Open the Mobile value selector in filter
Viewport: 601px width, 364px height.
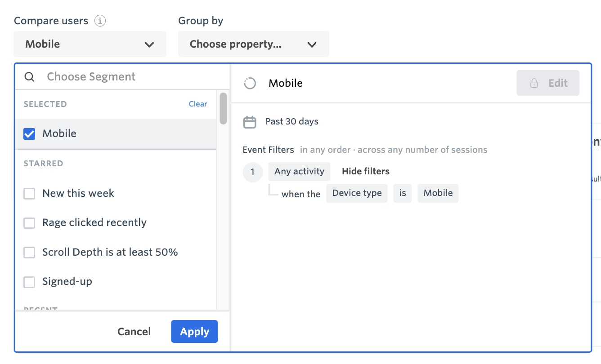point(438,193)
